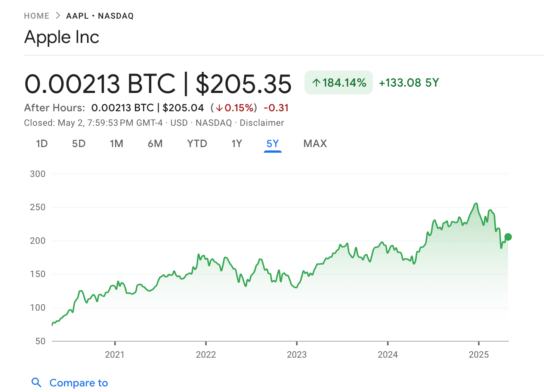Navigate to HOME via the breadcrumb
The width and height of the screenshot is (544, 392).
[36, 16]
